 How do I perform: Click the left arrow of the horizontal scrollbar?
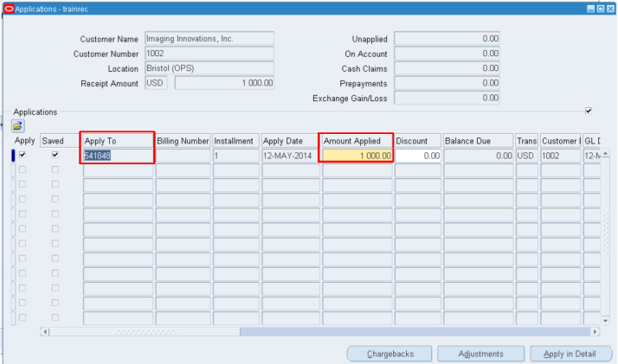tap(46, 331)
